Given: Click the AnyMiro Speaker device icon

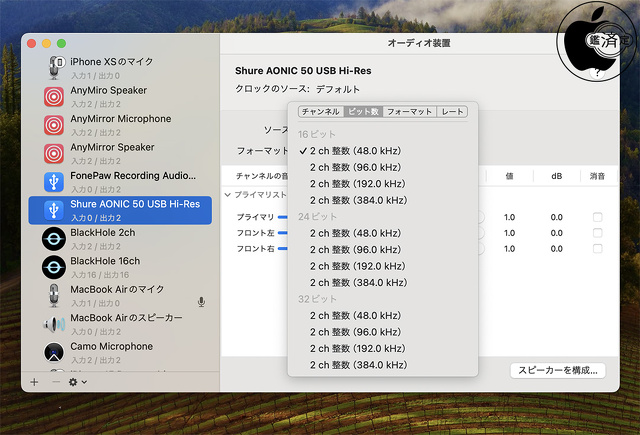Looking at the screenshot, I should (54, 97).
